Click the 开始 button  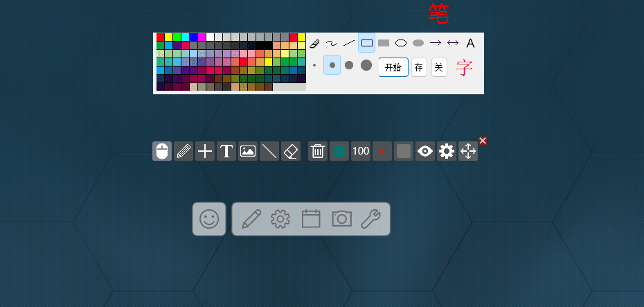point(393,67)
